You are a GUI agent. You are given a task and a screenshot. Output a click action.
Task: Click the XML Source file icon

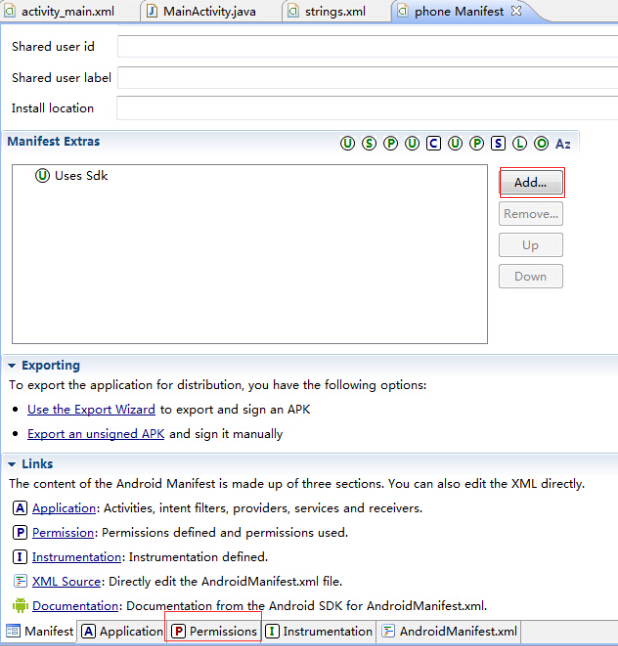tap(20, 581)
